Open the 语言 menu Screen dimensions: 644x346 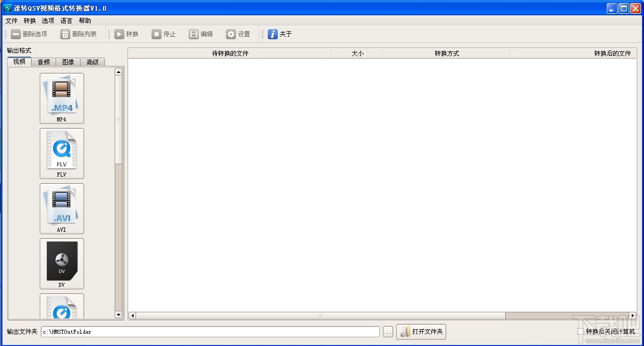[66, 21]
